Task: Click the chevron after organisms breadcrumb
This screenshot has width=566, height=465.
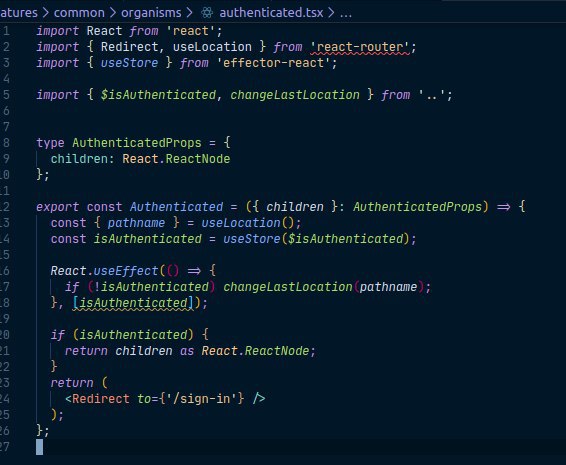Action: [190, 13]
